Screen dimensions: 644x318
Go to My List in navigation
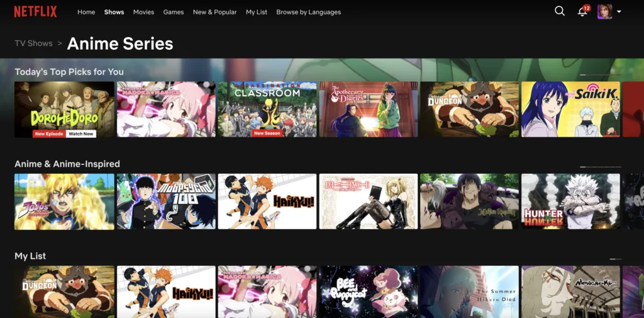click(257, 12)
